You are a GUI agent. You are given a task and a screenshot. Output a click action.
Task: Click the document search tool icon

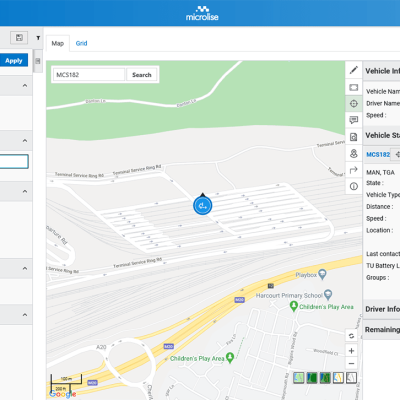[354, 137]
